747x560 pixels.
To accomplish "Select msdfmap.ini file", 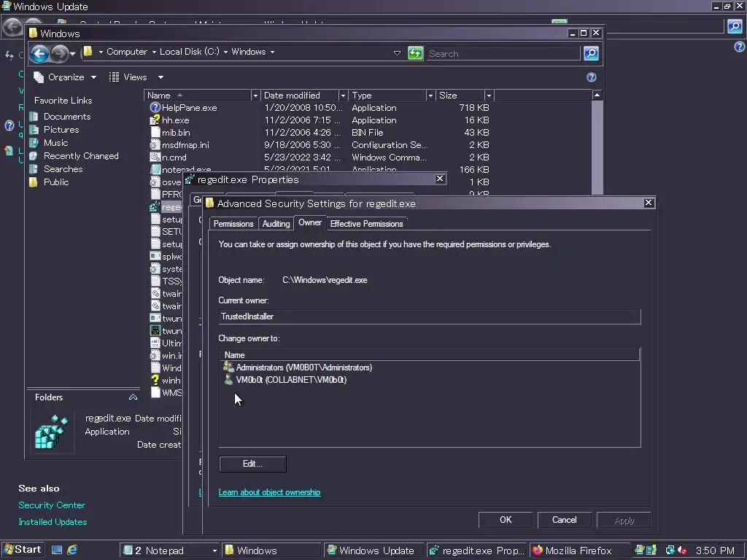I will (185, 145).
